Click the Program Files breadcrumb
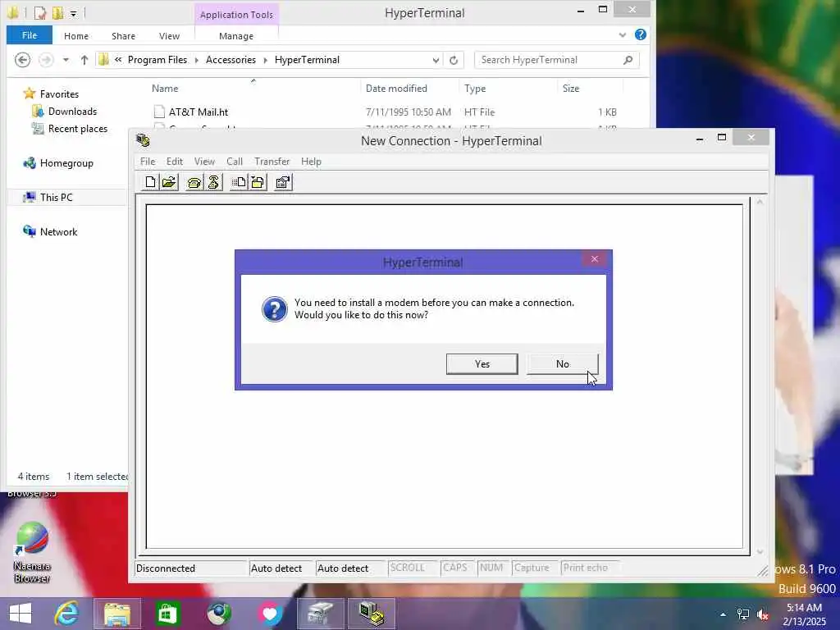 (157, 60)
